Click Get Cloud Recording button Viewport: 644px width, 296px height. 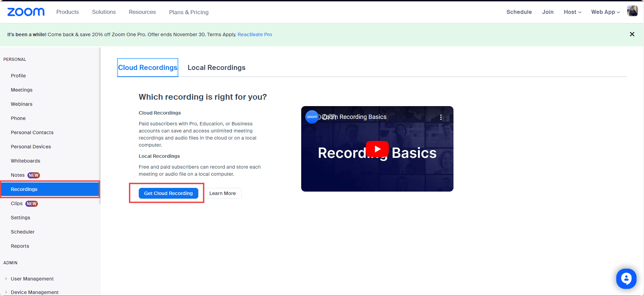coord(169,193)
